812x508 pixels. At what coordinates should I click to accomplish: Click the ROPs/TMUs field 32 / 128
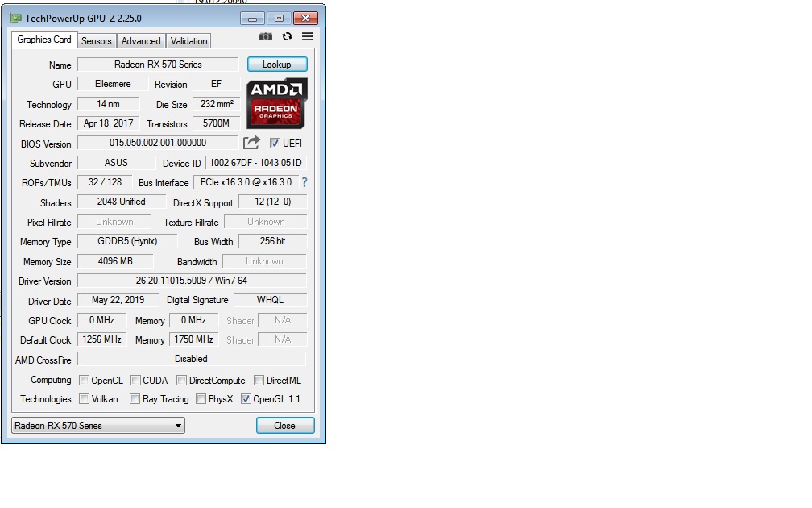(x=105, y=182)
